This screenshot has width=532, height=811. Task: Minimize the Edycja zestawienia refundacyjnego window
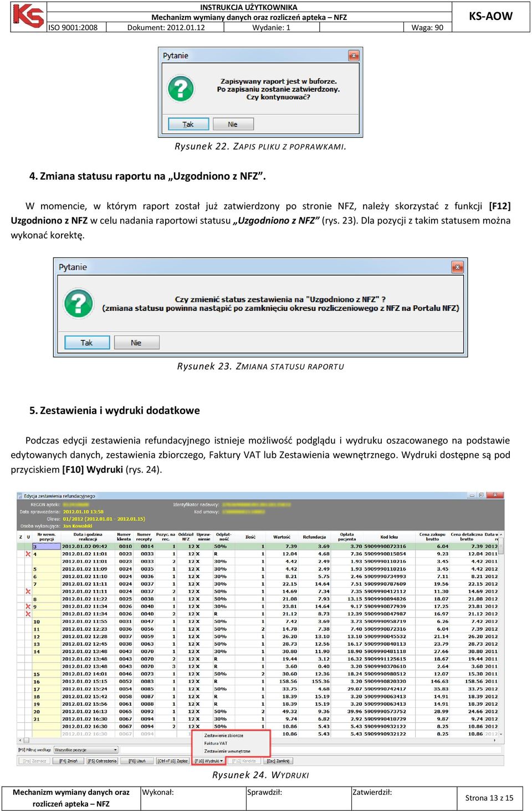click(472, 495)
